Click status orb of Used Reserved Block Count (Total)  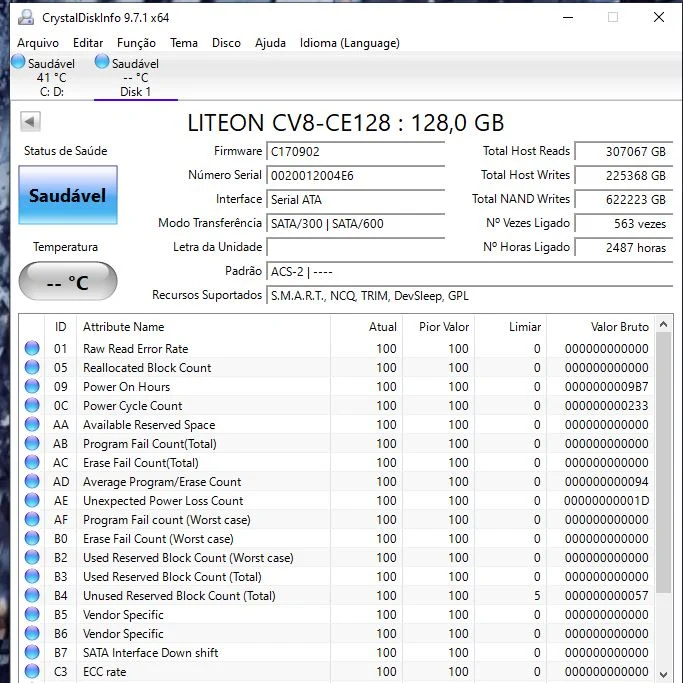[32, 576]
